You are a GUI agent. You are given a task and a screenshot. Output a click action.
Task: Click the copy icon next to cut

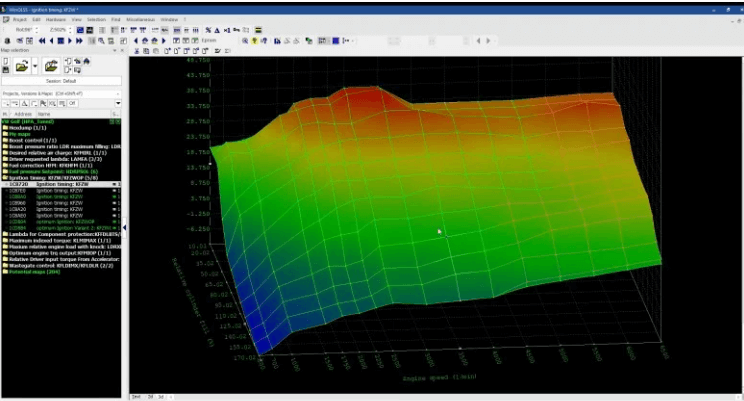click(146, 51)
